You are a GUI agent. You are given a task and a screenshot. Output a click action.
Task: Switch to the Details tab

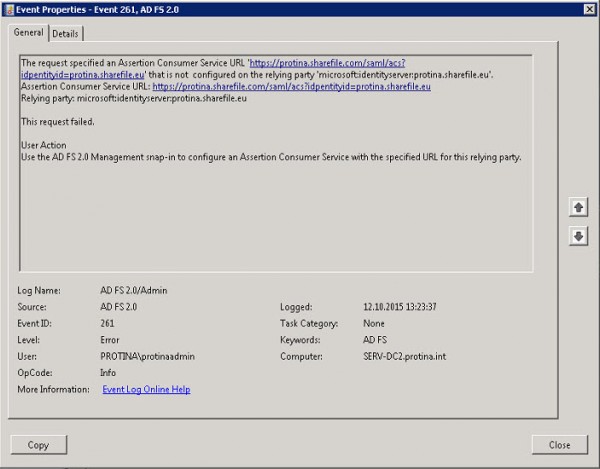point(65,34)
